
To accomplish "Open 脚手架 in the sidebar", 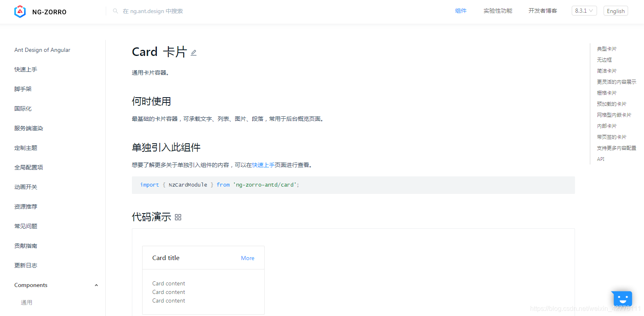I will pos(23,89).
